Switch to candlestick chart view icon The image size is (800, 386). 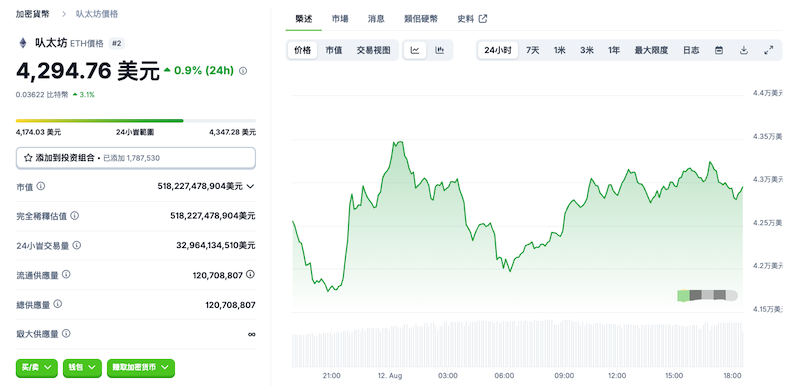[x=439, y=50]
